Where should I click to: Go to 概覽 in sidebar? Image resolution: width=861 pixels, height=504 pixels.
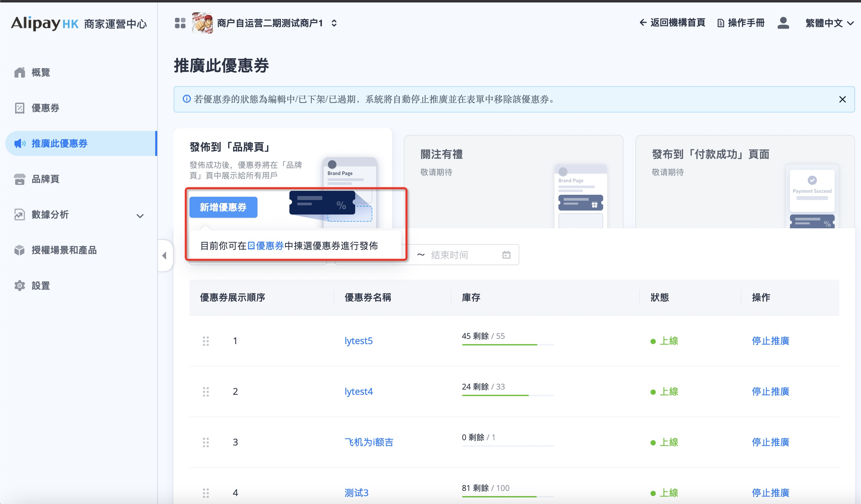[x=41, y=72]
